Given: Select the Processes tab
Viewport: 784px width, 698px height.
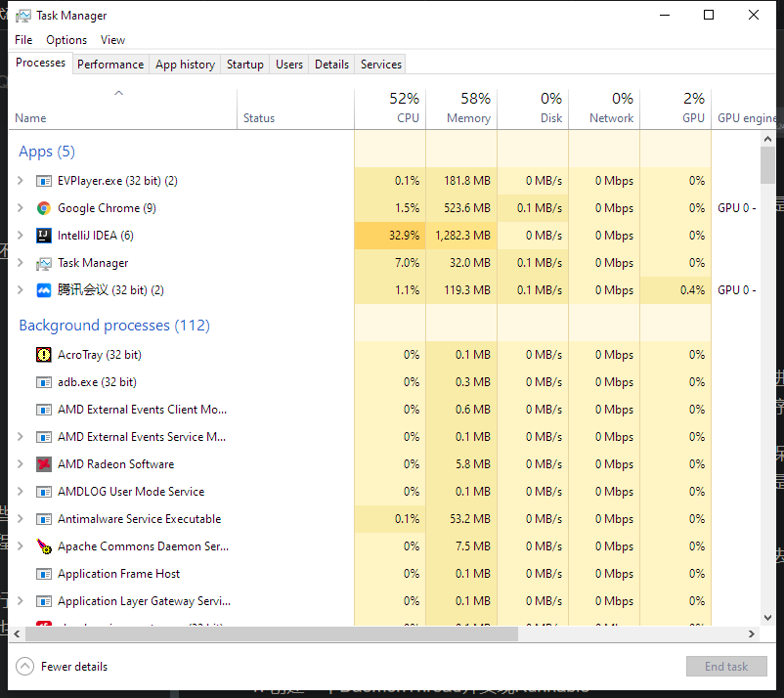Looking at the screenshot, I should pos(40,63).
